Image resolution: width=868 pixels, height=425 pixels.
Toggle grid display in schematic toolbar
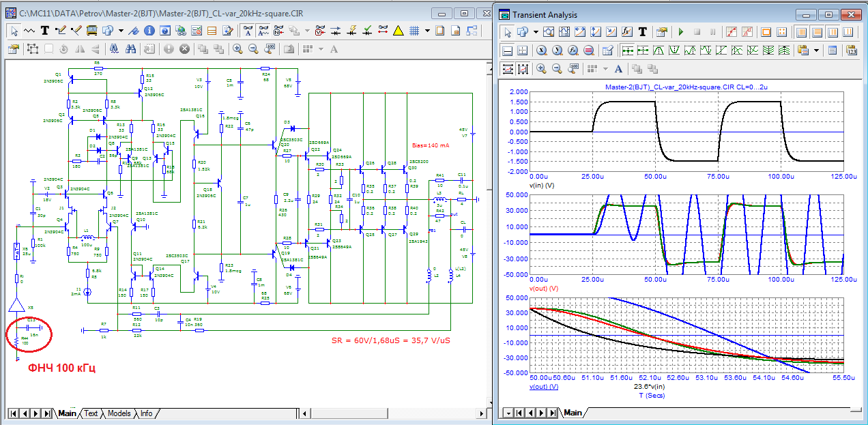tap(414, 31)
